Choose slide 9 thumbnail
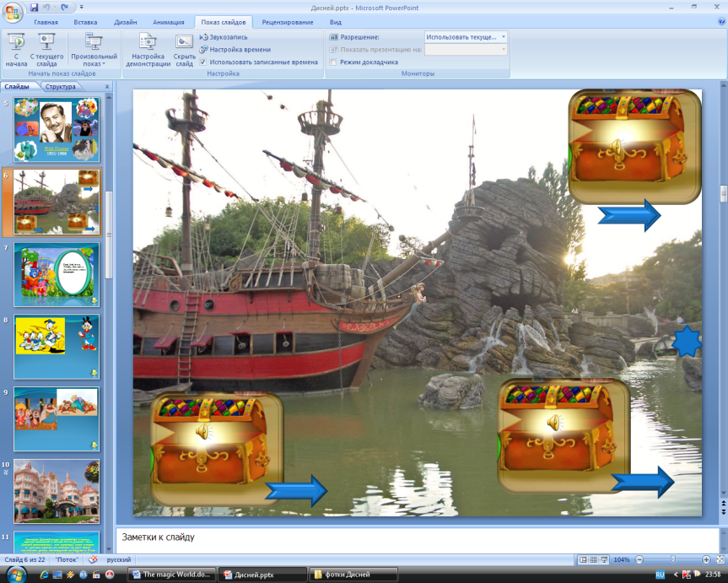Screen dimensions: 728x583 (57, 419)
